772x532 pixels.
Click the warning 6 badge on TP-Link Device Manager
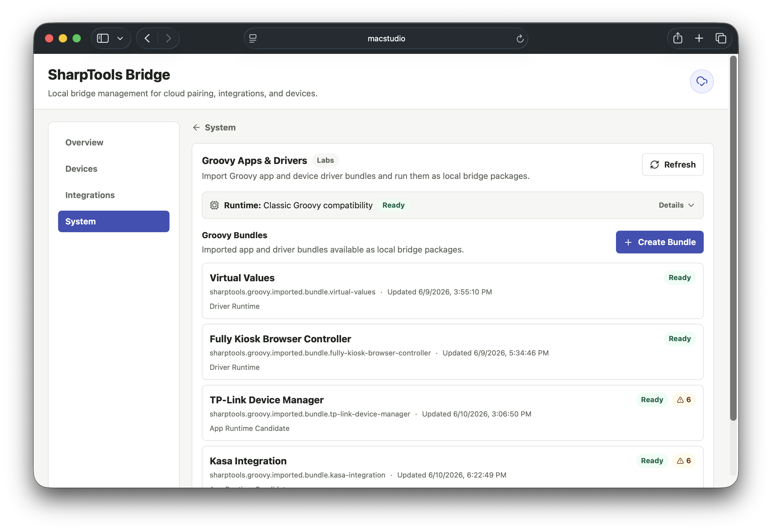tap(683, 400)
